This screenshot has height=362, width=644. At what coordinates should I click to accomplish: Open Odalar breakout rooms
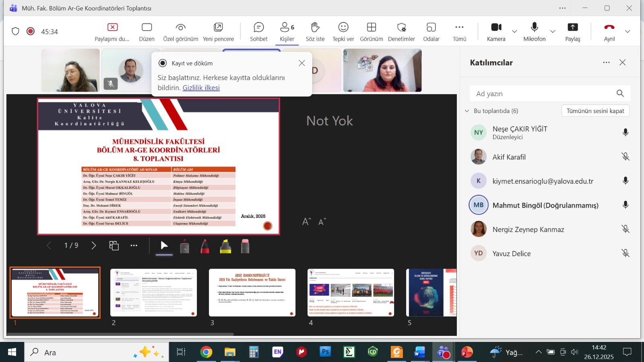[x=431, y=32]
